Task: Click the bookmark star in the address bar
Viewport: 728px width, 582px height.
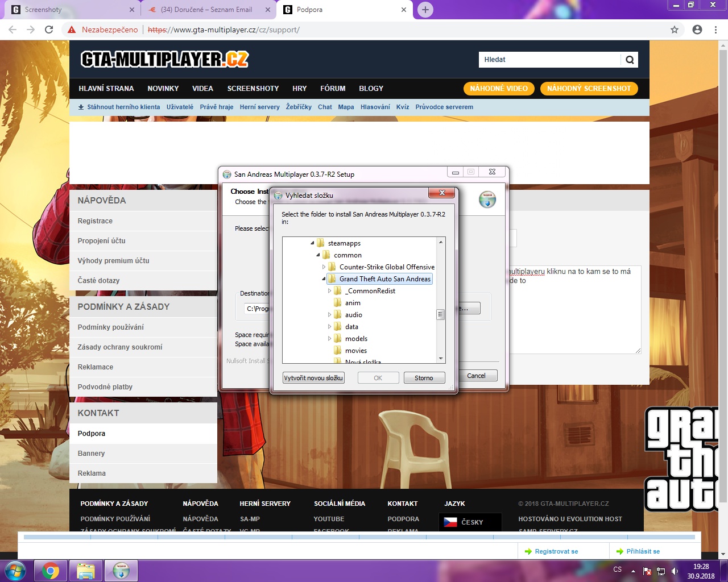Action: pyautogui.click(x=675, y=30)
